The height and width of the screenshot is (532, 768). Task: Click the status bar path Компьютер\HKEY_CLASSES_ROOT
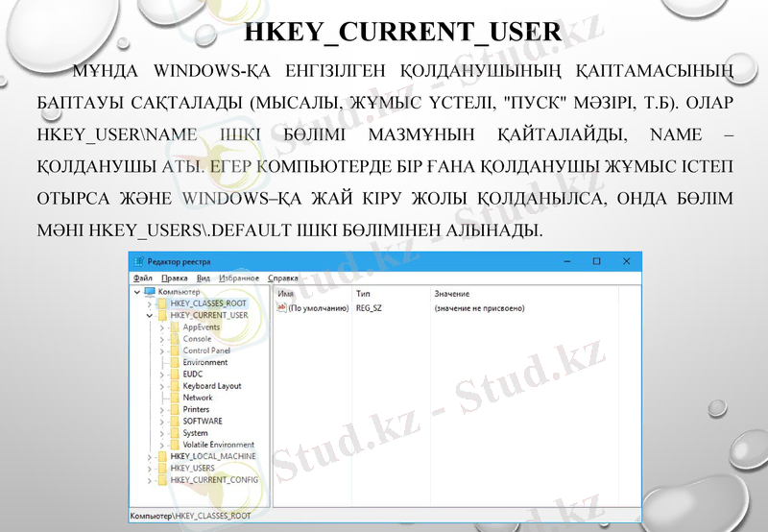click(x=190, y=516)
